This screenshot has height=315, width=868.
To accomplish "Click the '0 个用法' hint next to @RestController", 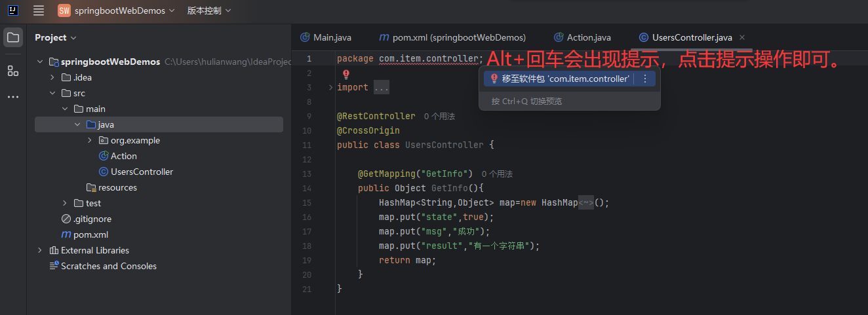I will coord(439,116).
